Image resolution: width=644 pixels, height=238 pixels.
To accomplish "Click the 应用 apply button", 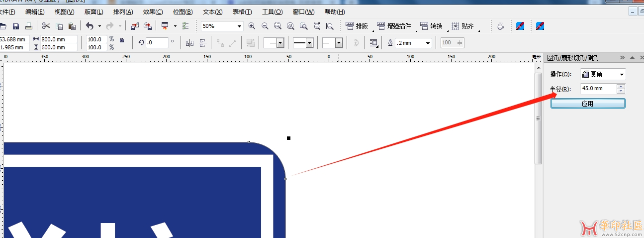I will pyautogui.click(x=587, y=104).
